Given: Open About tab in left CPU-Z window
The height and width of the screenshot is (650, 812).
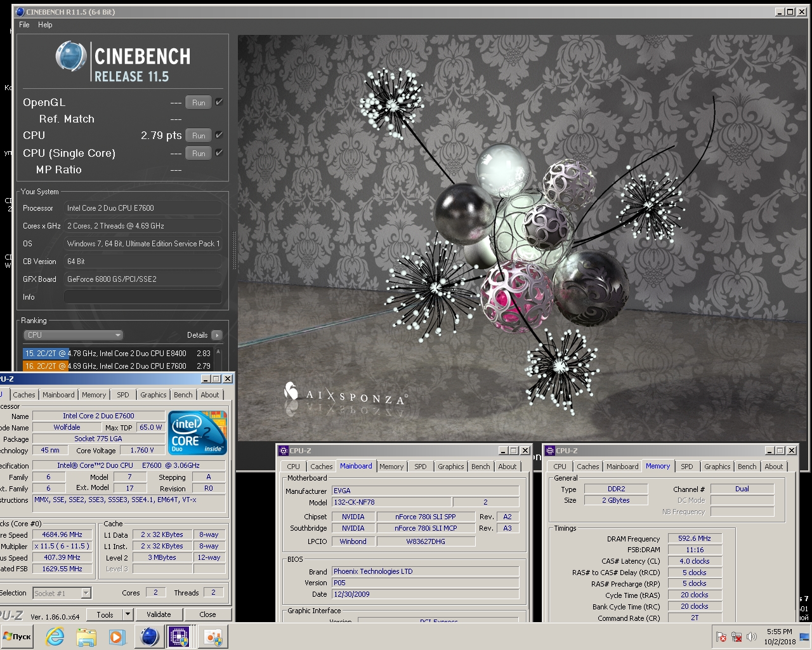Looking at the screenshot, I should 210,395.
